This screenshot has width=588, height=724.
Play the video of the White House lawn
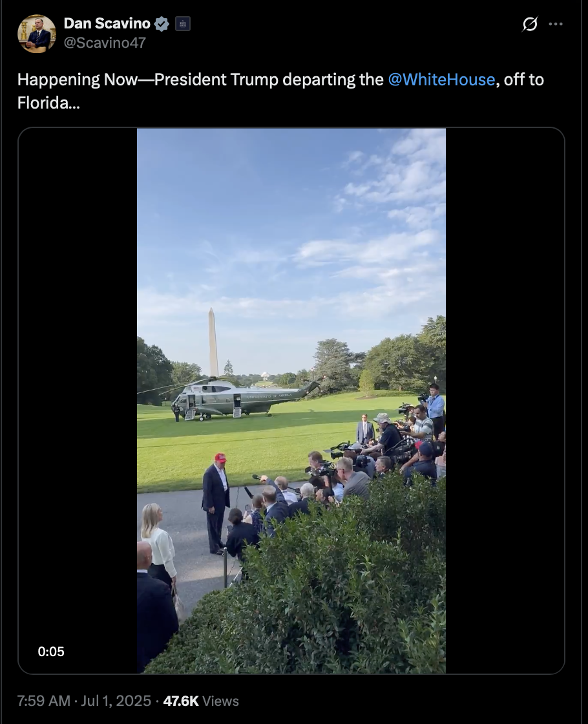[x=291, y=400]
